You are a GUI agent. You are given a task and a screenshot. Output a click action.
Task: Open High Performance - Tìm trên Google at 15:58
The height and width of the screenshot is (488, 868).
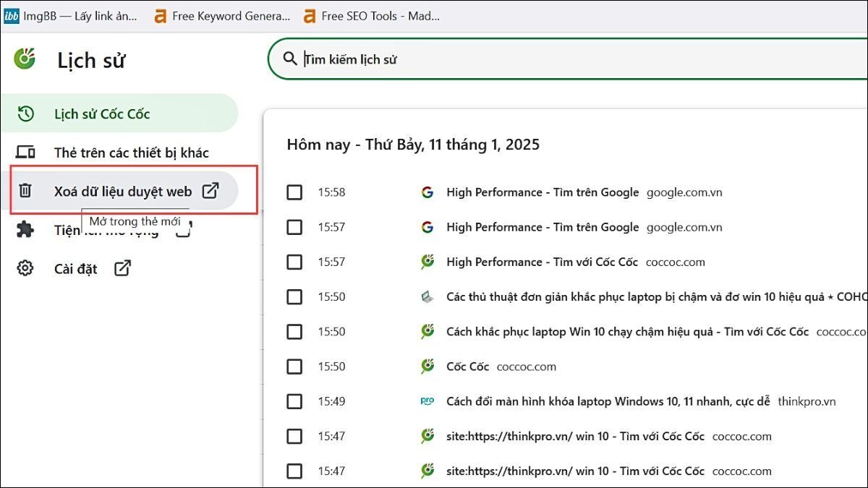542,192
